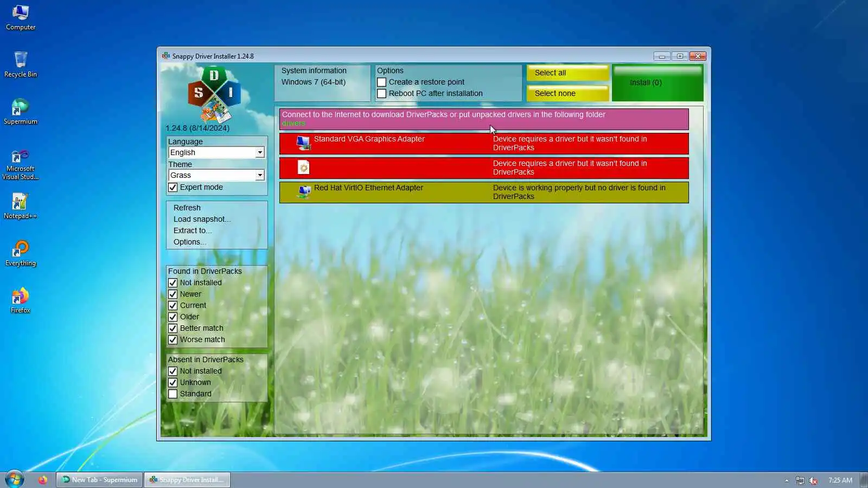Open the Computer desktop icon

(21, 17)
